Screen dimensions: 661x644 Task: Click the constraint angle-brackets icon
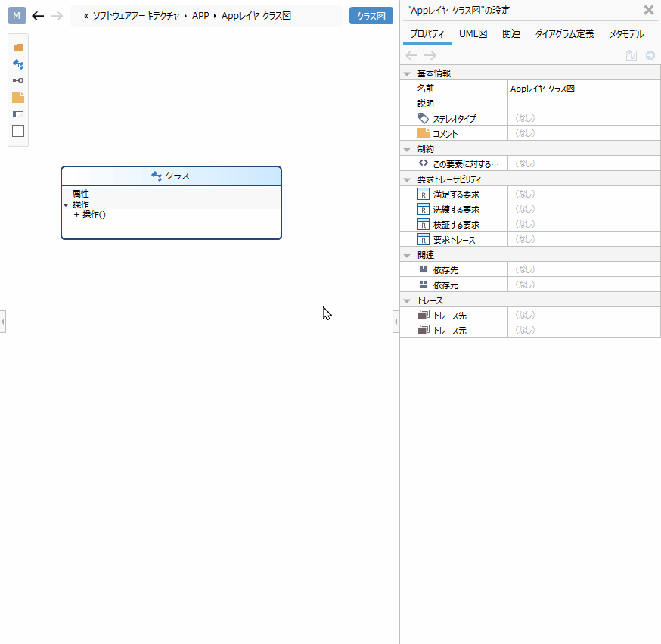pos(424,163)
